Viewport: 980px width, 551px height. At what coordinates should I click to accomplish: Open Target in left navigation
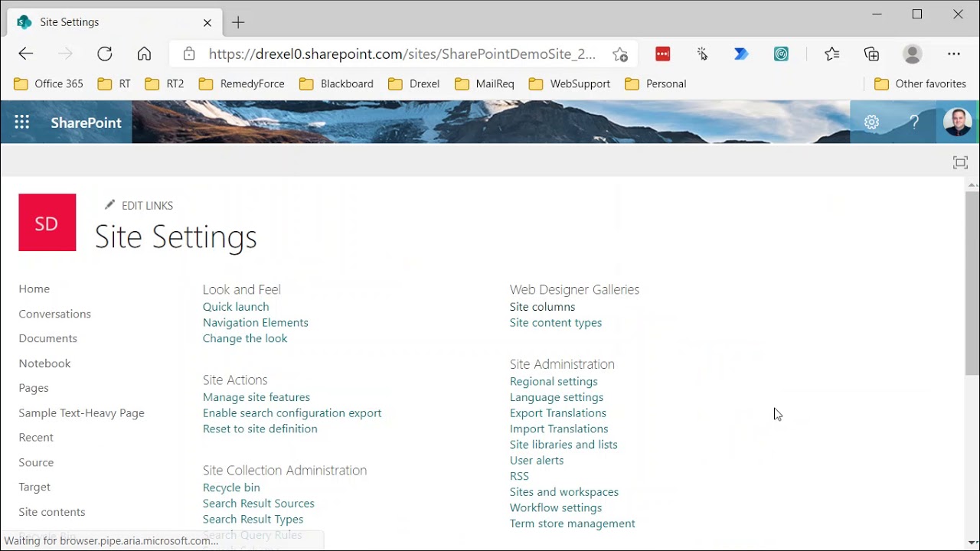[x=34, y=487]
